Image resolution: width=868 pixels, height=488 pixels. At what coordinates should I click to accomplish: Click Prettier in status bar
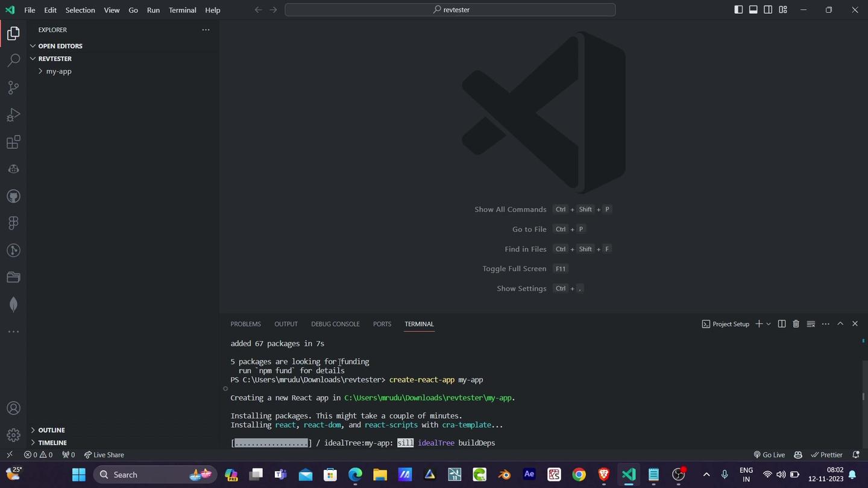pyautogui.click(x=827, y=455)
